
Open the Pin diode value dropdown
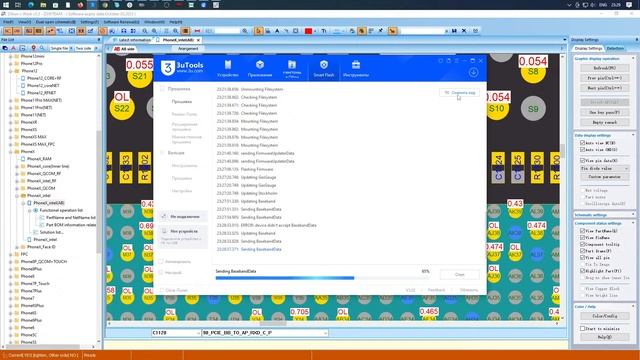[605, 168]
